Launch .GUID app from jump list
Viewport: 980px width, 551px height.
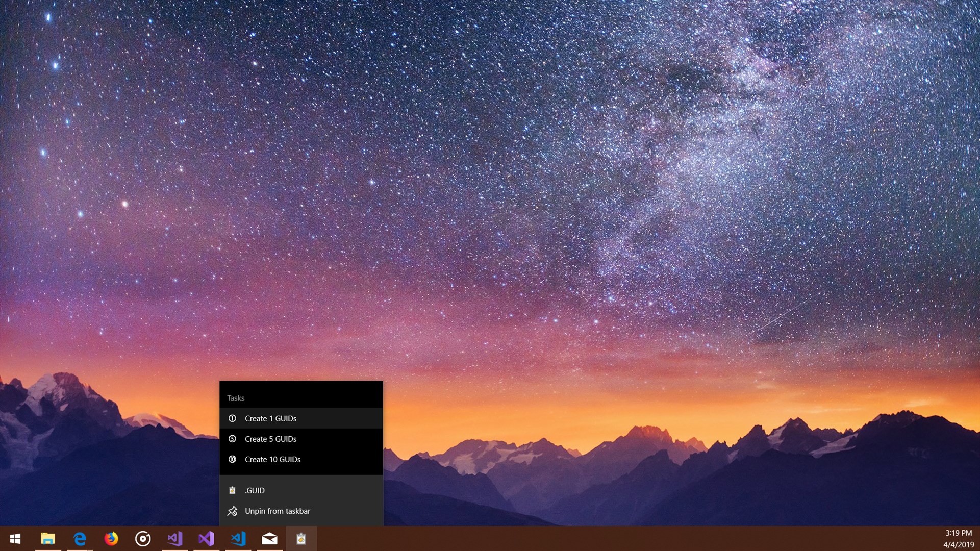[255, 490]
